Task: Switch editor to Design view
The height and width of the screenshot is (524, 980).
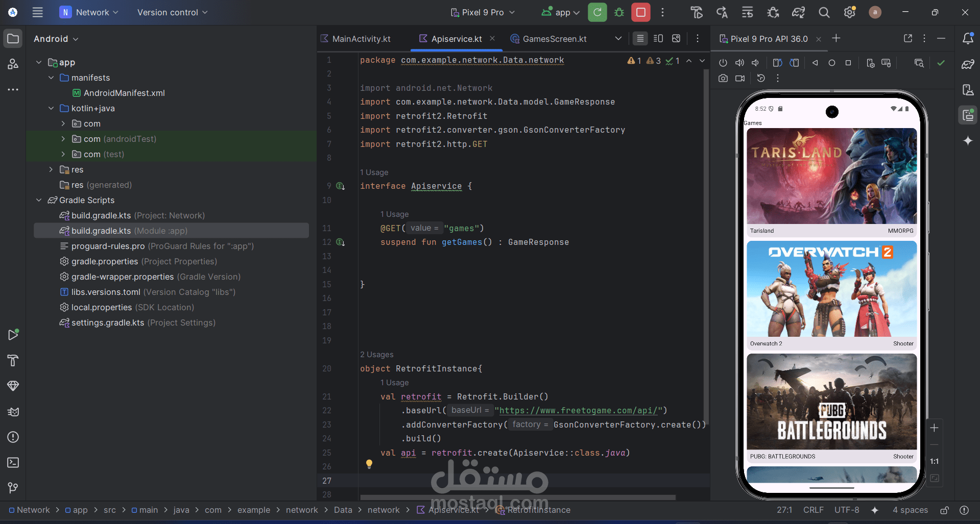Action: coord(676,38)
